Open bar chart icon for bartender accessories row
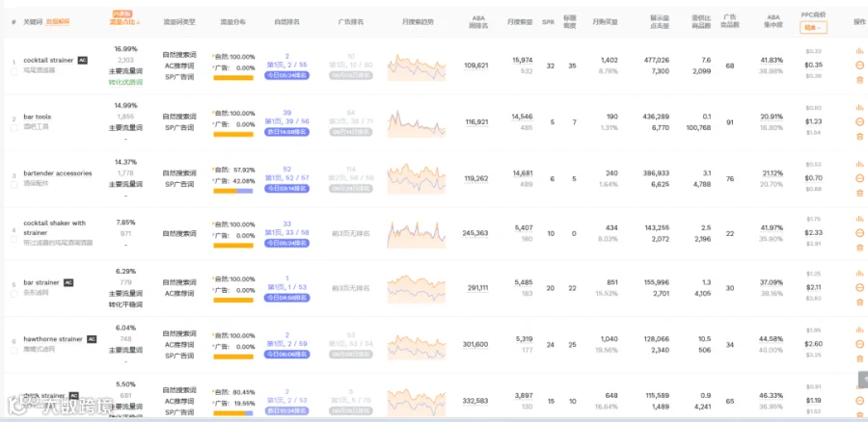The image size is (868, 422). (859, 164)
